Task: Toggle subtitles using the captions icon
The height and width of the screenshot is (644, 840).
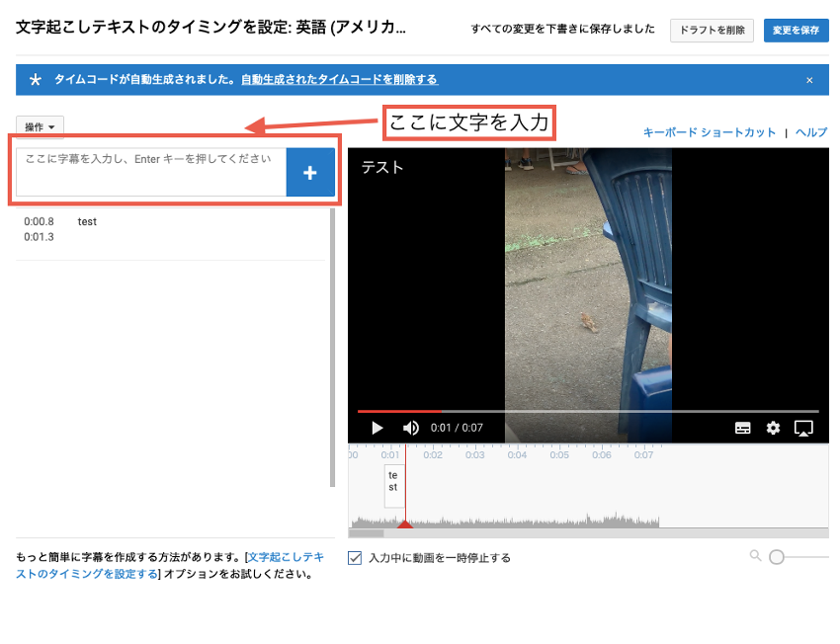Action: tap(743, 428)
